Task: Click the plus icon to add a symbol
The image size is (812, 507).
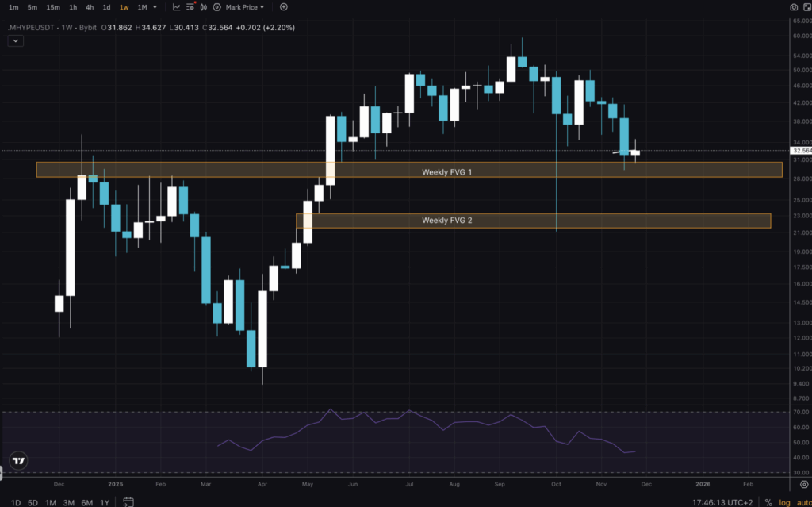Action: pos(283,7)
